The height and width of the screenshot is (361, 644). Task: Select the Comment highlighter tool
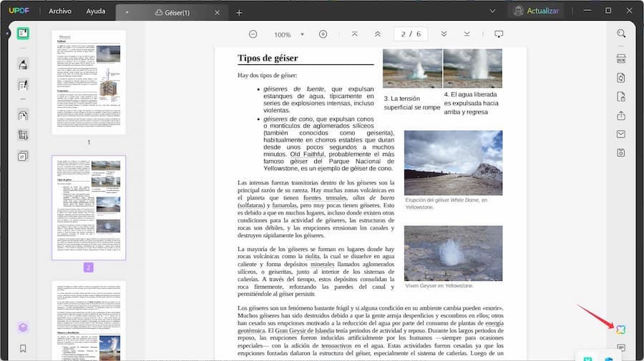[x=23, y=64]
